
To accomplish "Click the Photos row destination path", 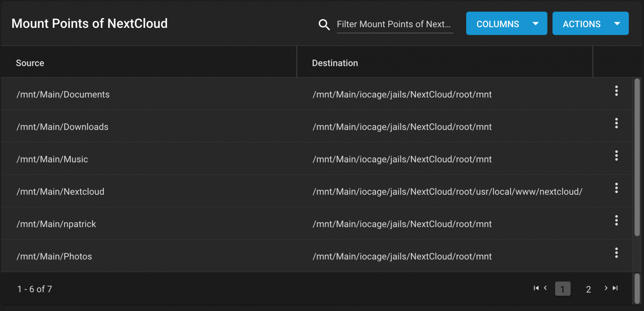I will 402,256.
